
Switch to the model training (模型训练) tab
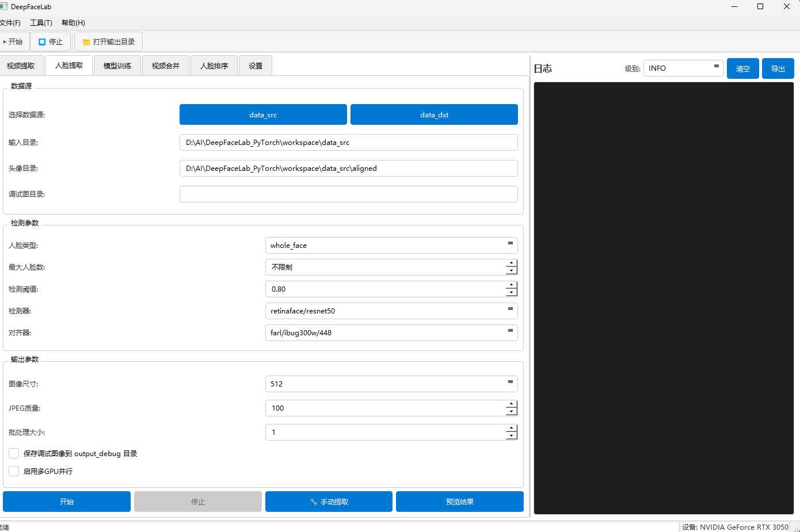click(x=117, y=66)
